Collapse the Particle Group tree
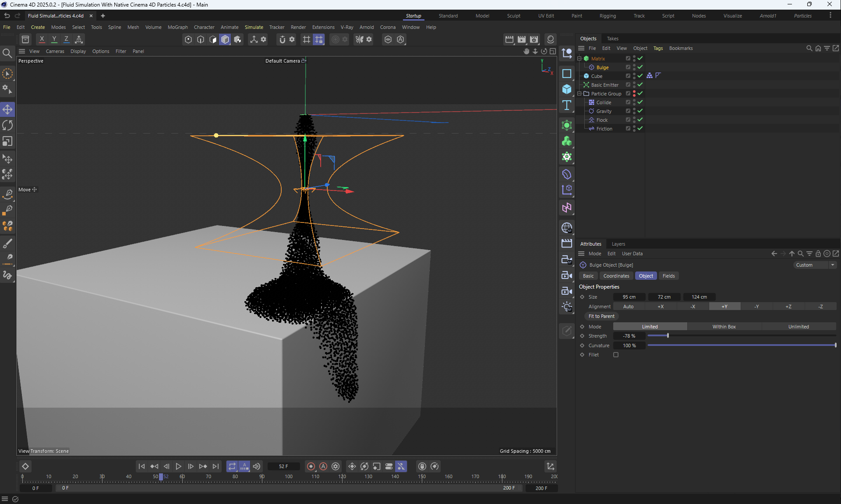The image size is (841, 504). [x=579, y=94]
